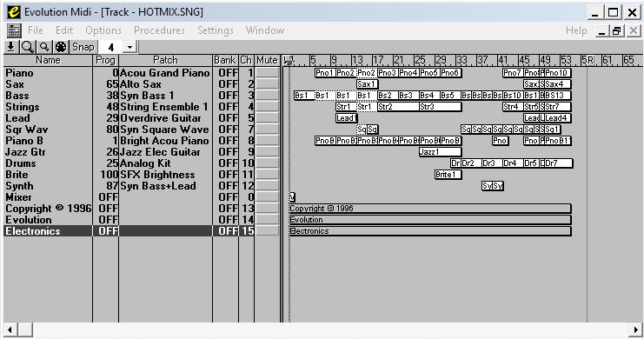Click the Snap button in the toolbar
The width and height of the screenshot is (644, 339).
[x=83, y=47]
